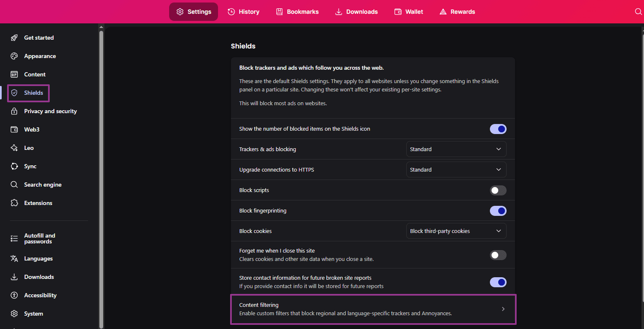Click the Web3 sidebar icon
644x329 pixels.
pyautogui.click(x=14, y=129)
